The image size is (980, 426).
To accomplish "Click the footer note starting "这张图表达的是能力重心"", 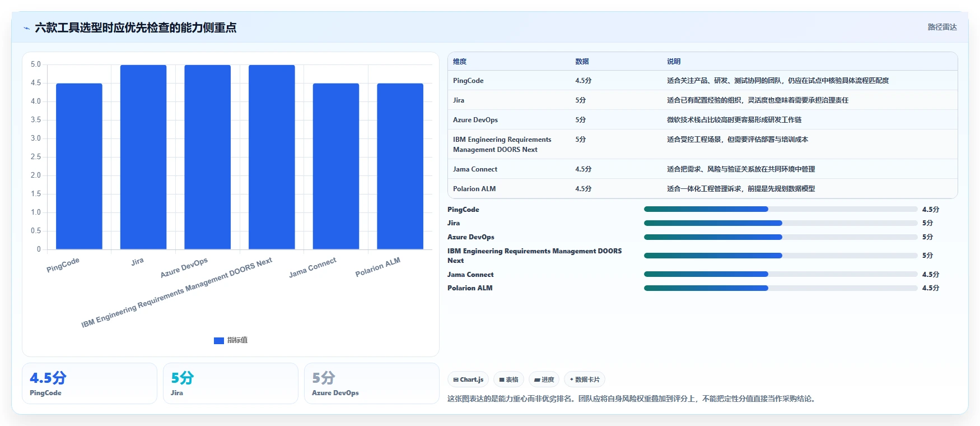I will click(633, 399).
